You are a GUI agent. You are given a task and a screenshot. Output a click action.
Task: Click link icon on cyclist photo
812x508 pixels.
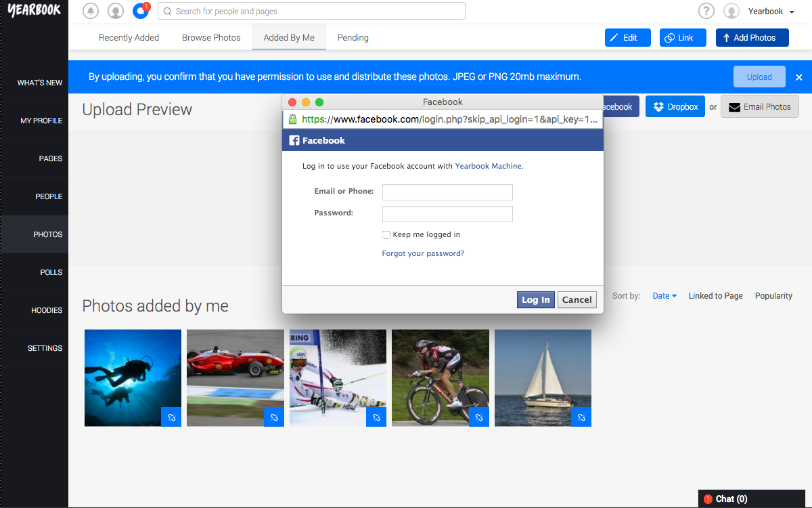[x=479, y=417]
